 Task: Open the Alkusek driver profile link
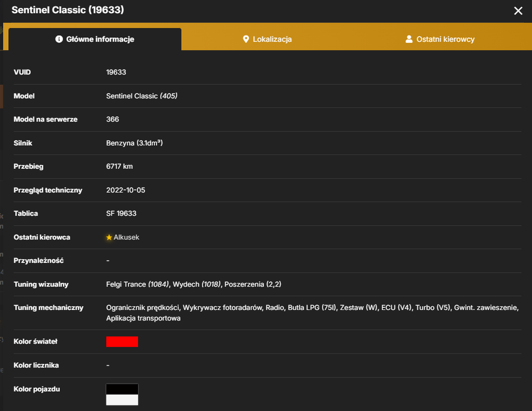126,237
